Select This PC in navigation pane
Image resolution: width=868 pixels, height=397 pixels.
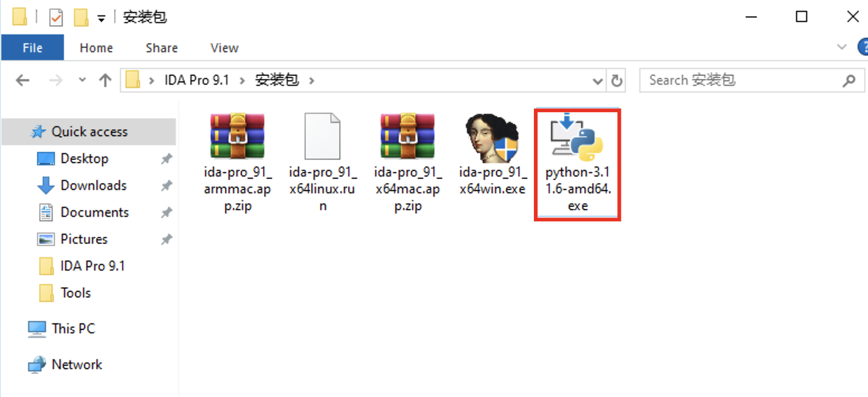click(x=73, y=329)
